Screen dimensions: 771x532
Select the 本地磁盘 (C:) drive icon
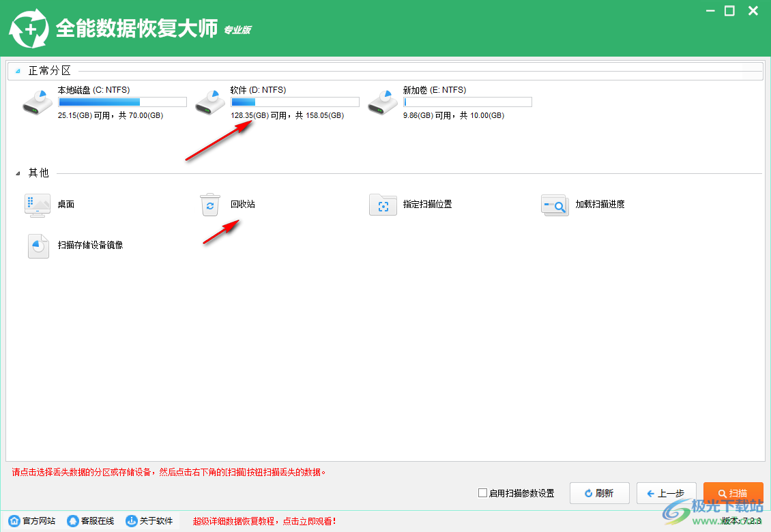pos(38,101)
